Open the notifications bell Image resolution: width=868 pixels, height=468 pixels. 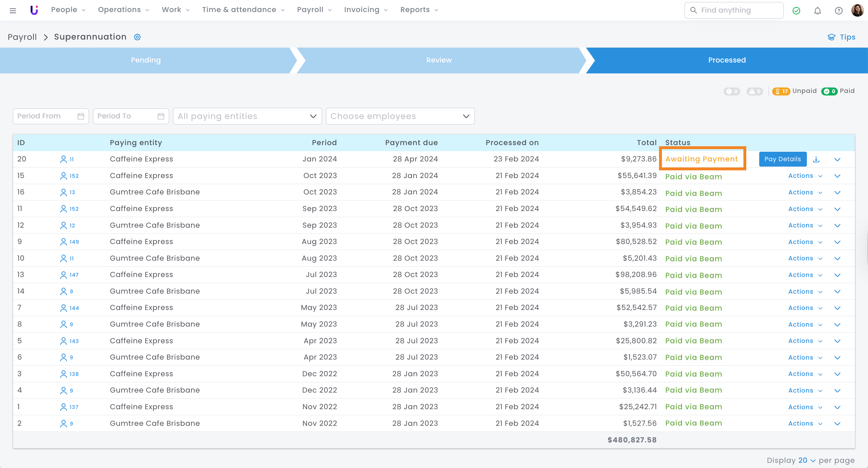click(817, 11)
